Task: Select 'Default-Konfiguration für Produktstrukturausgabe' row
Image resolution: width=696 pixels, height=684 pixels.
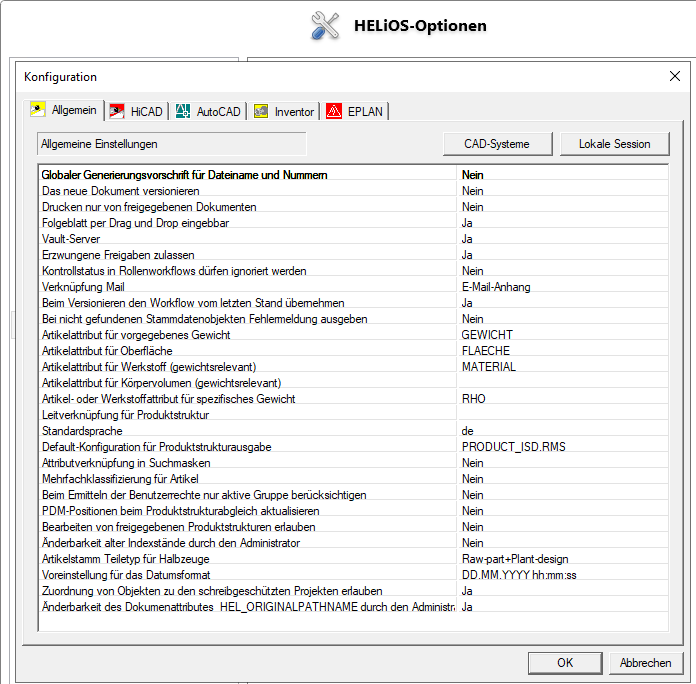Action: [x=354, y=447]
